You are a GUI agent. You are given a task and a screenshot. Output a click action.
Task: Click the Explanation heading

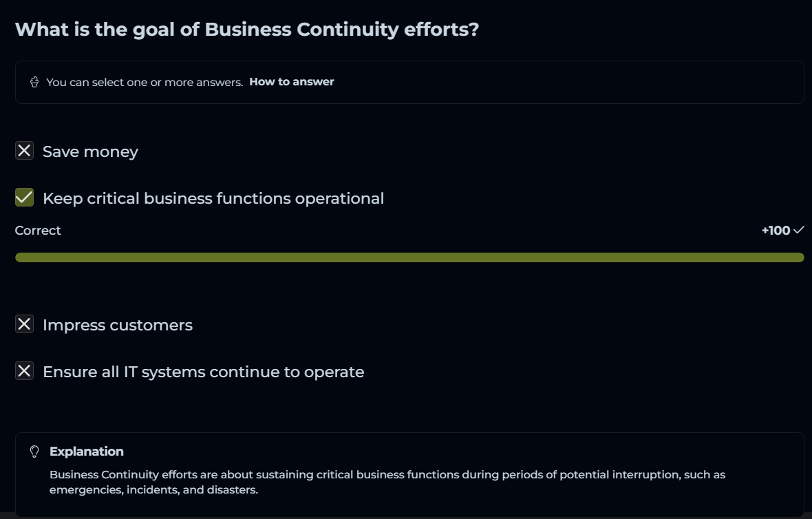87,452
